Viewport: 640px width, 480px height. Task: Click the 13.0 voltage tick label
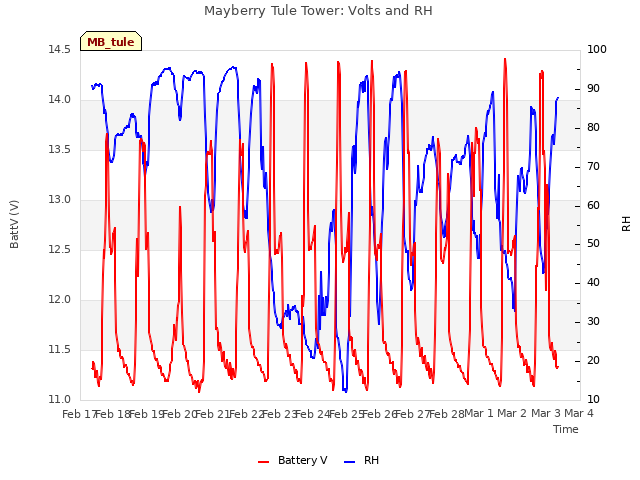click(60, 200)
